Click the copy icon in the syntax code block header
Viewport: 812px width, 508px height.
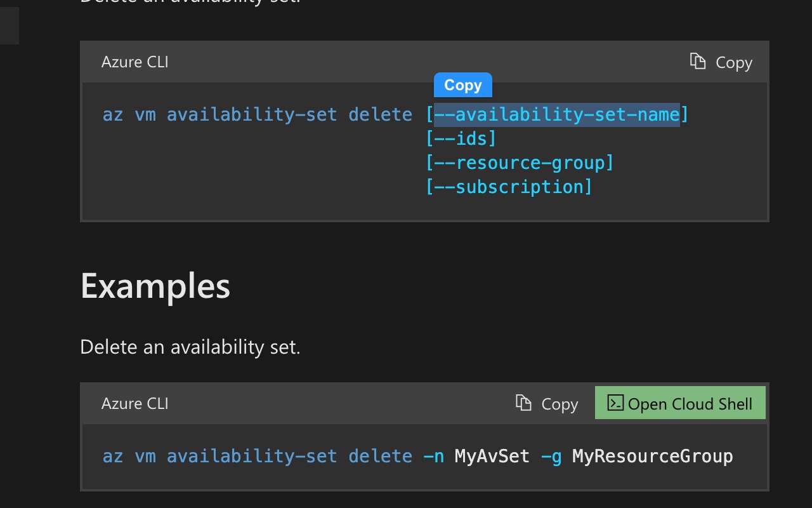698,62
